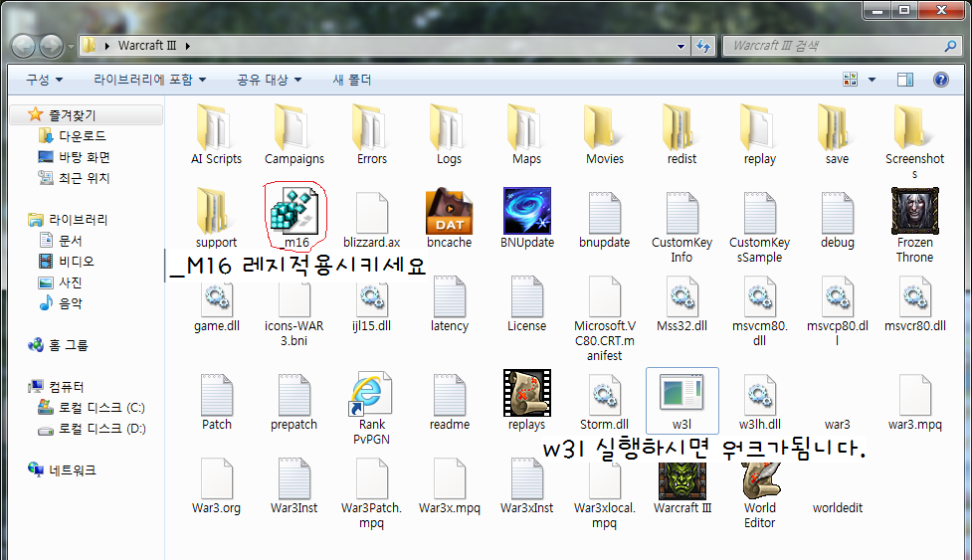Open the view options dropdown arrow
Image resolution: width=972 pixels, height=560 pixels.
[873, 80]
